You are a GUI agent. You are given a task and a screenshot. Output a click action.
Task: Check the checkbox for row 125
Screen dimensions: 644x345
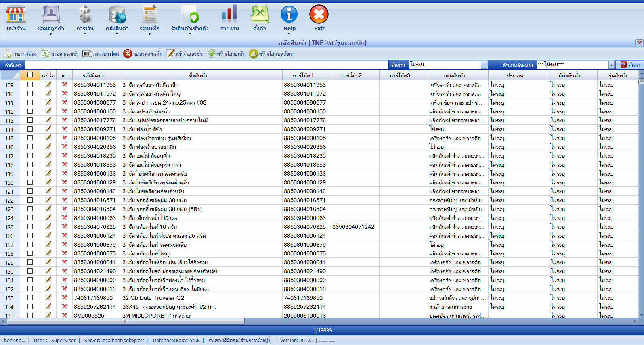coord(30,227)
